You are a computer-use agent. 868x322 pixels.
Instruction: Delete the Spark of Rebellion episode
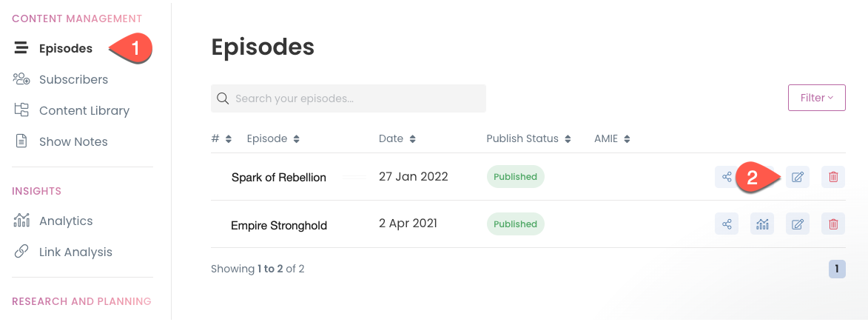pyautogui.click(x=833, y=177)
